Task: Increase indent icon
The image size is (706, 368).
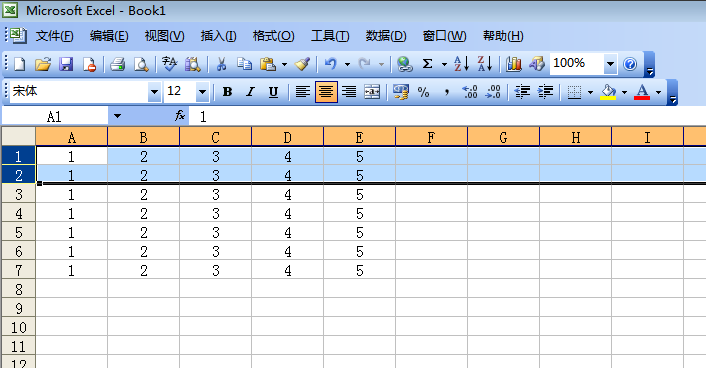Action: (x=545, y=92)
